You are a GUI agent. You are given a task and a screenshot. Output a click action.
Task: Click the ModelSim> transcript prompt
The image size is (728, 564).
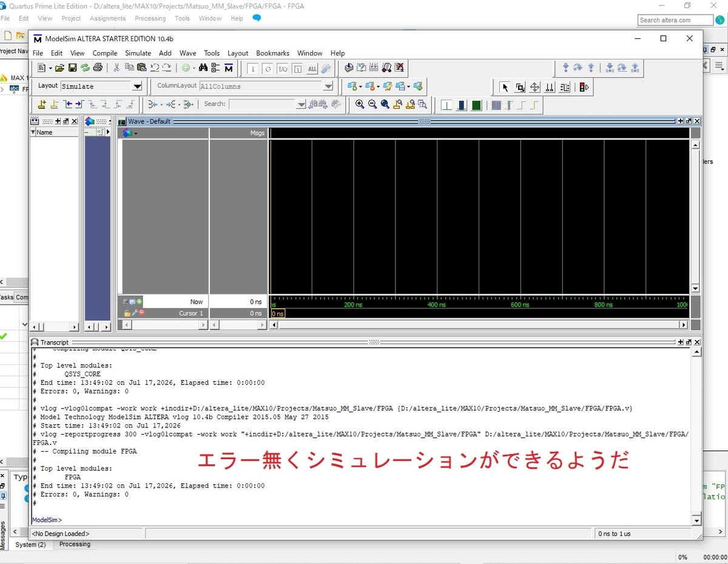[x=47, y=520]
